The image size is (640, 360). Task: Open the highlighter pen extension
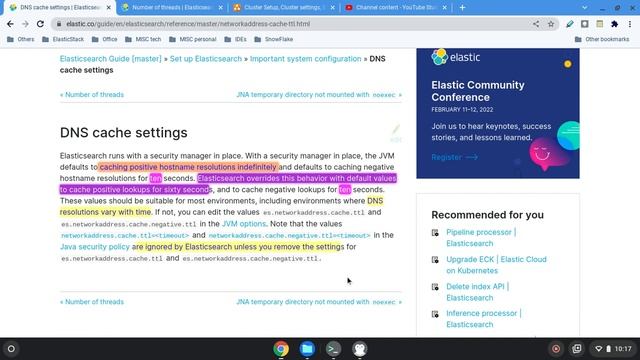570,24
